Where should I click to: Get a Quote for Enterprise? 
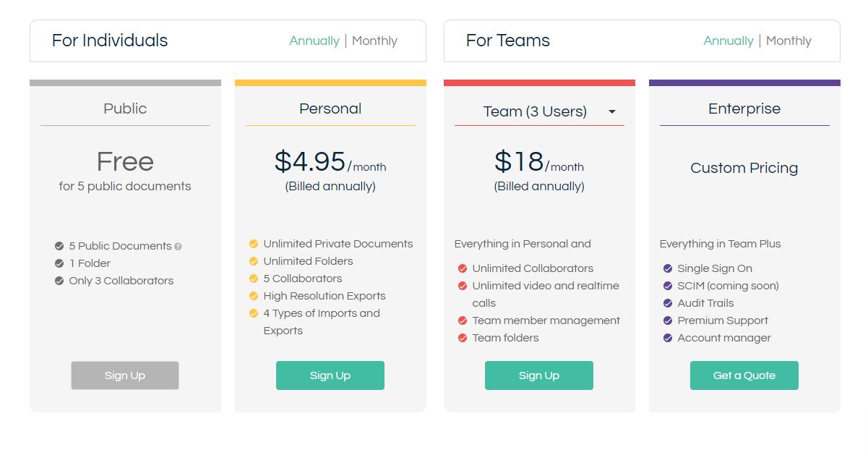coord(744,375)
